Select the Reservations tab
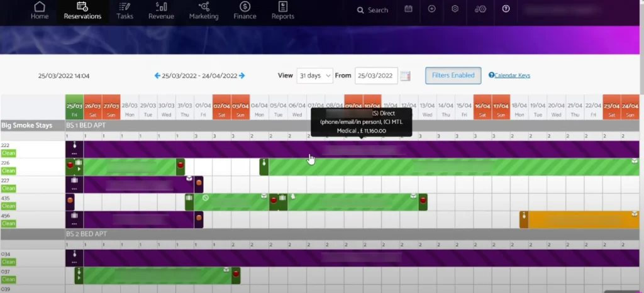The image size is (644, 293). (82, 11)
